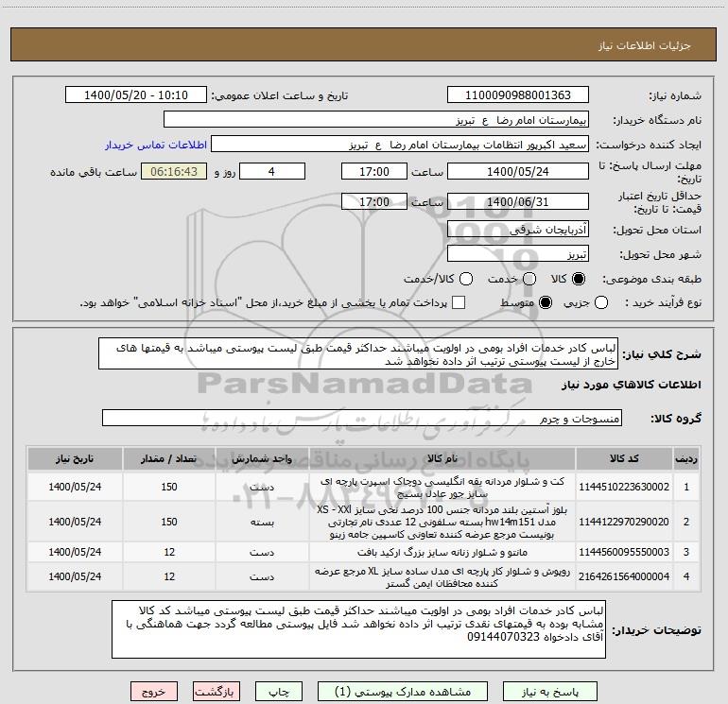Click the خروج exit button

(154, 692)
